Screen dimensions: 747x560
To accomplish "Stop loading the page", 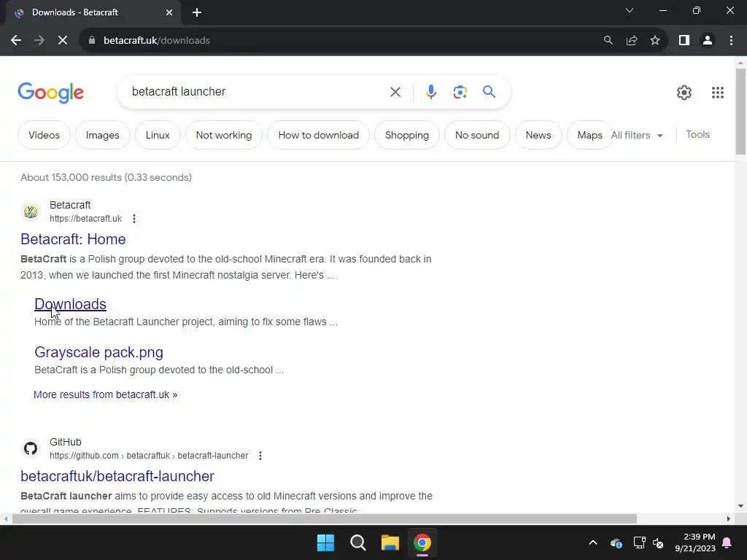I will (63, 41).
